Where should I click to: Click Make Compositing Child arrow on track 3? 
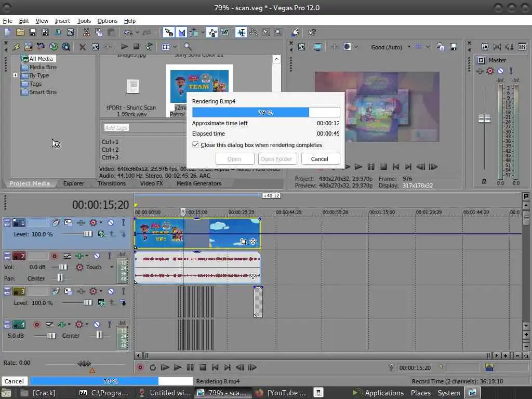tap(123, 302)
